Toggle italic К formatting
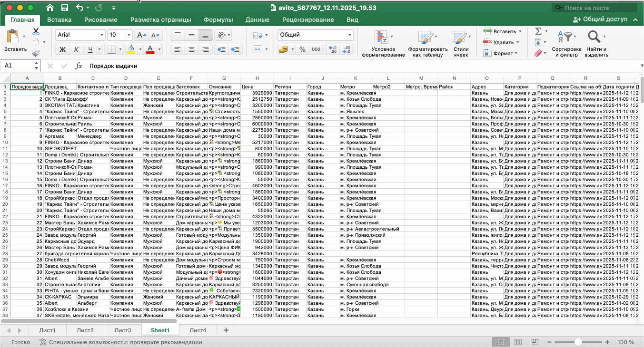The height and width of the screenshot is (347, 644). tap(76, 49)
